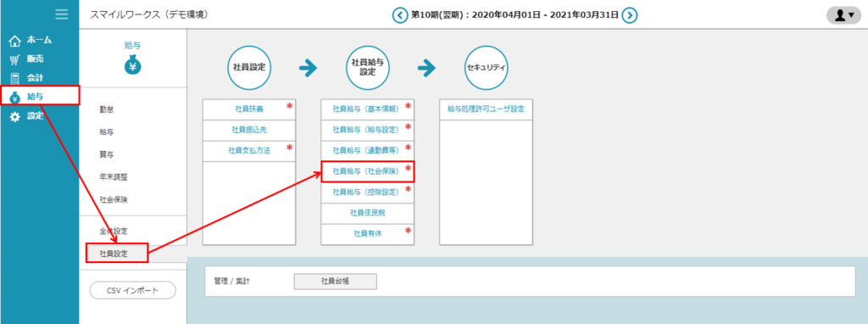Open the user account dropdown
Screen dimensions: 868x324
(x=843, y=15)
